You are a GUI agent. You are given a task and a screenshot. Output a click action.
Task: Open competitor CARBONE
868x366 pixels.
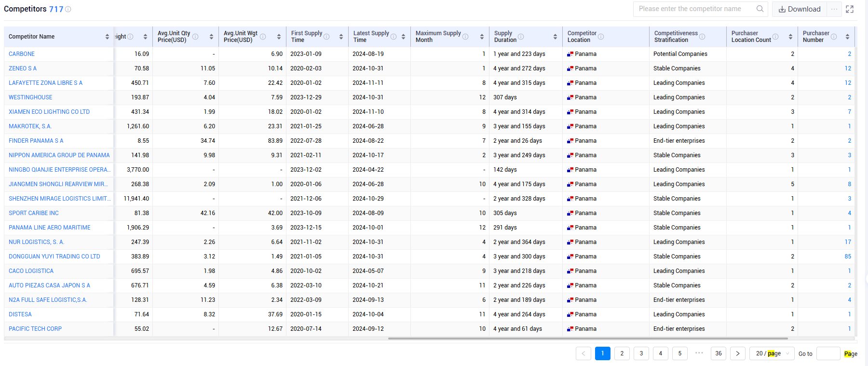22,54
